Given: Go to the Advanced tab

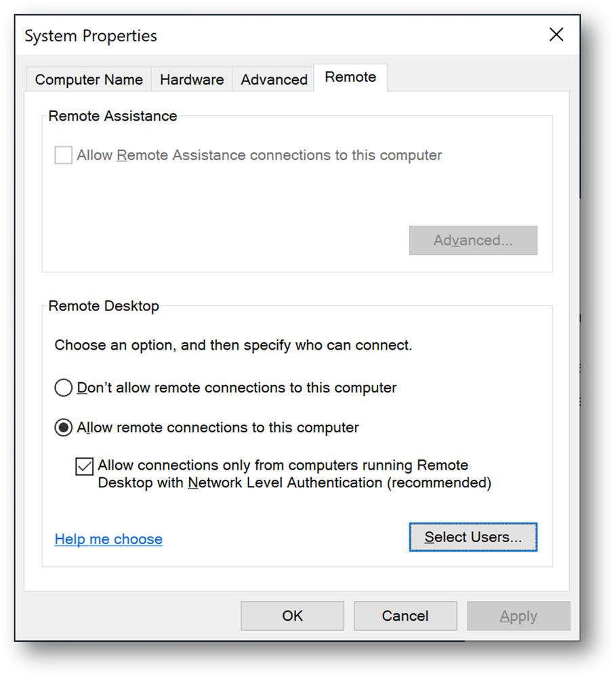Looking at the screenshot, I should (274, 79).
